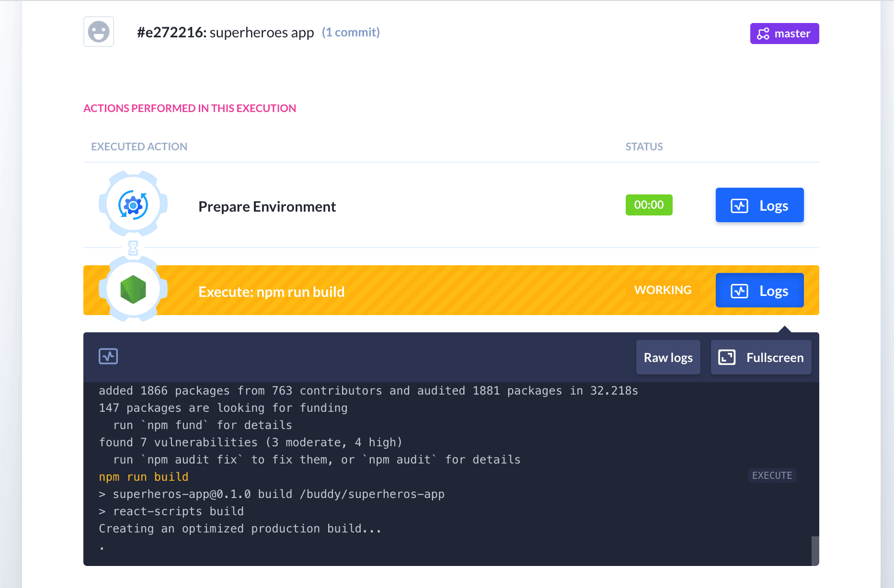894x588 pixels.
Task: Collapse Logs for npm run build
Action: (x=759, y=291)
